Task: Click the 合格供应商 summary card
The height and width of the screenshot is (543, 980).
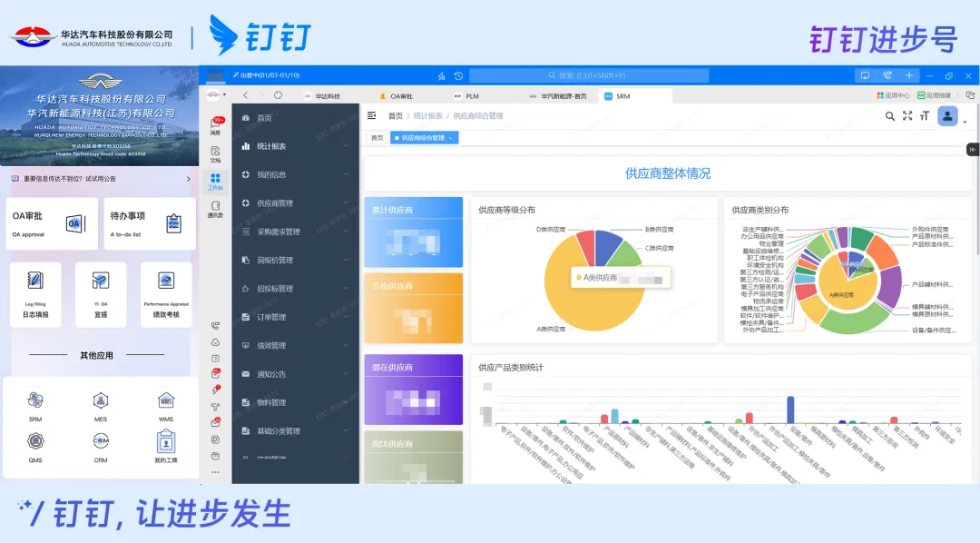Action: [413, 309]
